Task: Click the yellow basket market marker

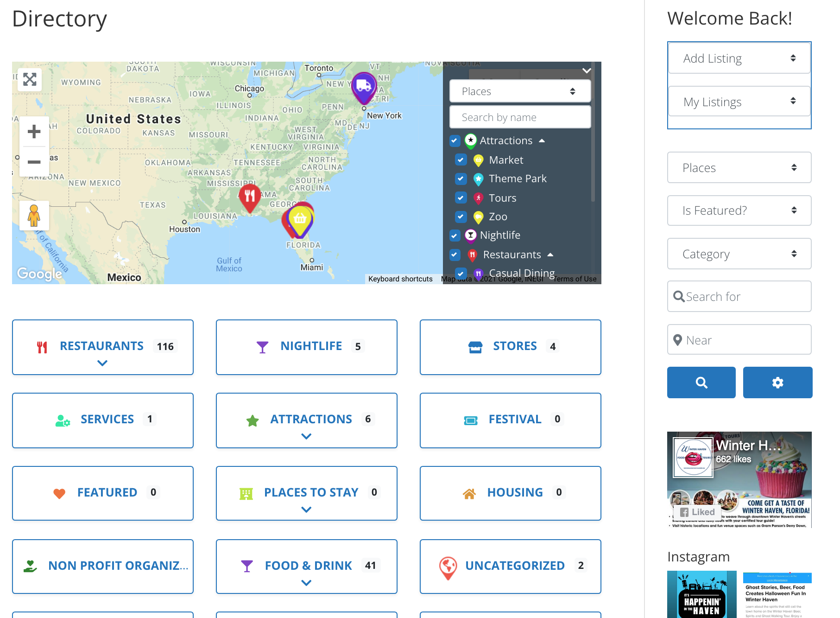Action: pyautogui.click(x=300, y=219)
